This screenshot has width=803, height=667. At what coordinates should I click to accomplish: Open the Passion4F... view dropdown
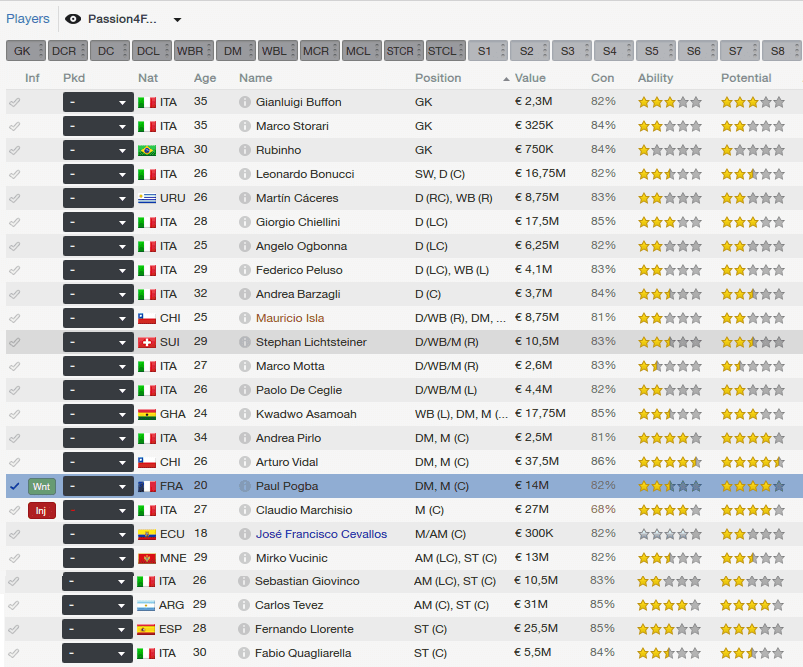(x=177, y=20)
